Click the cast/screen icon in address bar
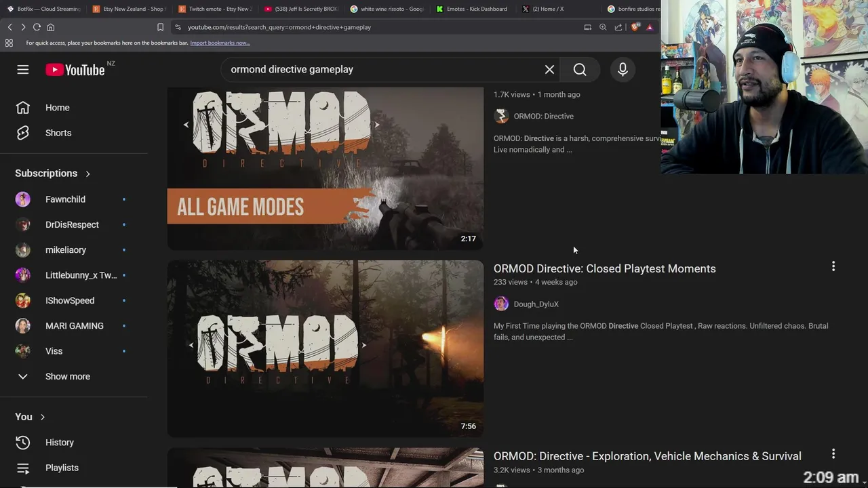Image resolution: width=868 pixels, height=488 pixels. point(587,27)
